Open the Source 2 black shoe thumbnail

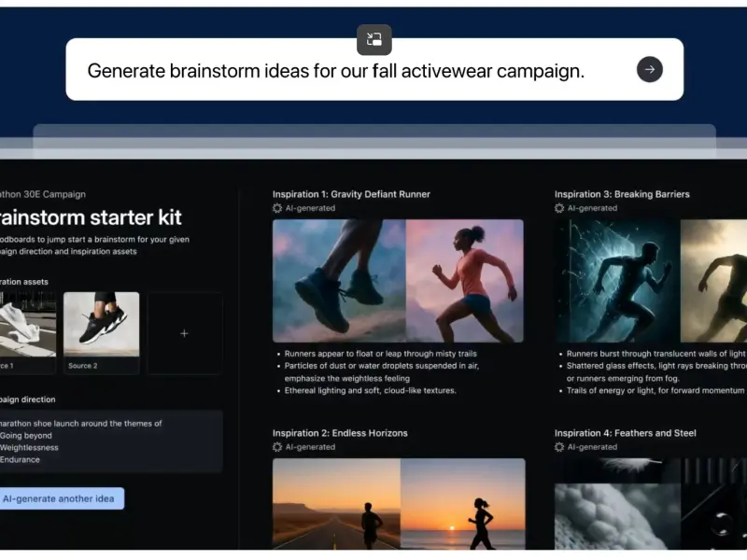(102, 324)
